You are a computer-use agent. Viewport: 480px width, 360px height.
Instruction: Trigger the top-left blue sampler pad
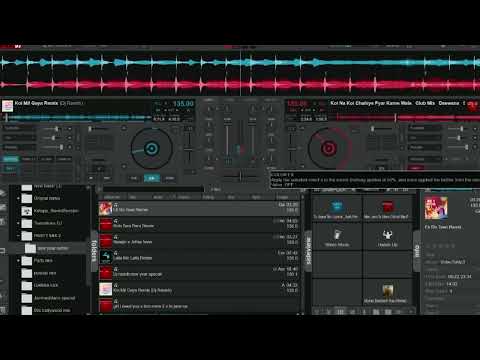[337, 209]
